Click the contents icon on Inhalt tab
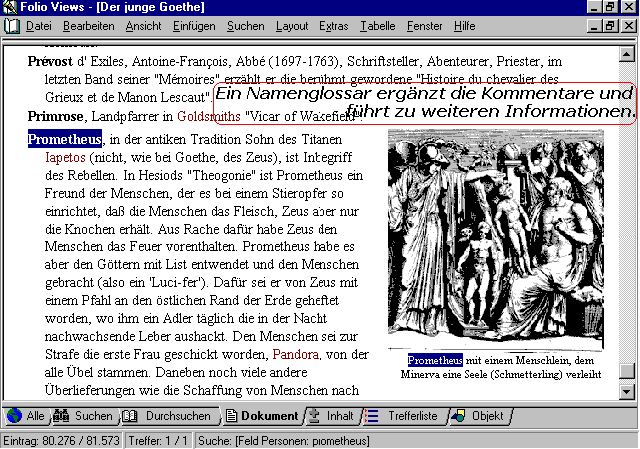Image resolution: width=640 pixels, height=449 pixels. click(x=314, y=416)
